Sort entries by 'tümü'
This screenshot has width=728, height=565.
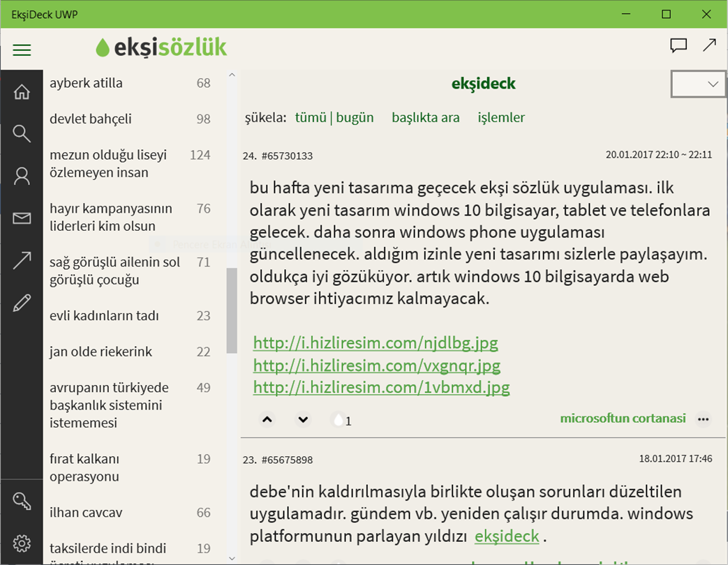[x=311, y=117]
